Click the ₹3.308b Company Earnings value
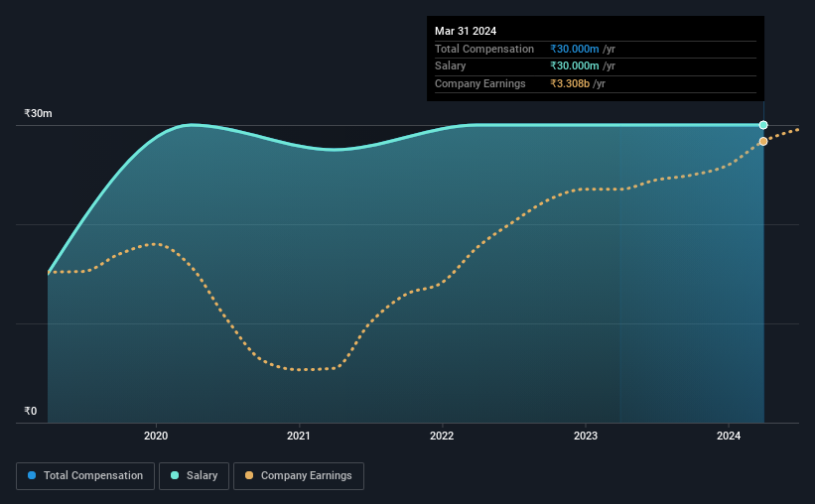 tap(570, 83)
